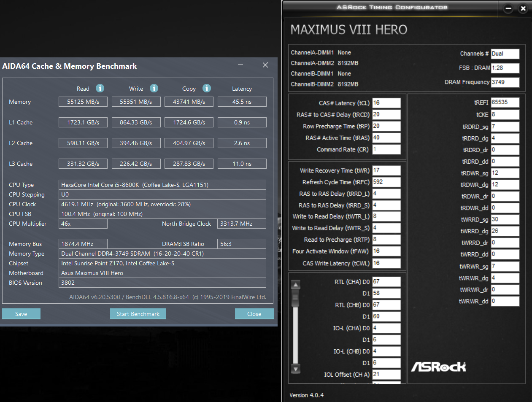Select the tWRWR_sg value field
The image size is (532, 402).
[x=505, y=266]
